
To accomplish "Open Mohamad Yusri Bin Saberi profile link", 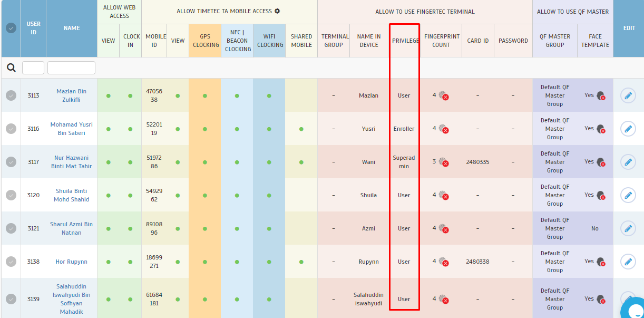I will 72,129.
